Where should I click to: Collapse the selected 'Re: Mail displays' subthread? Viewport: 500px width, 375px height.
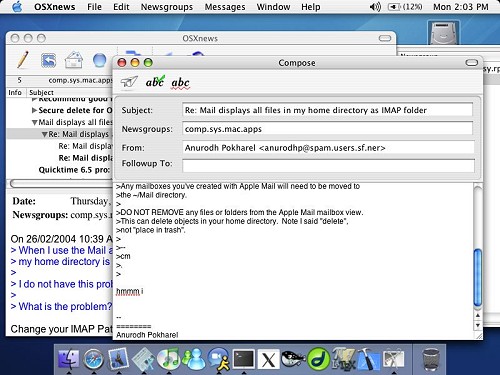(x=44, y=135)
